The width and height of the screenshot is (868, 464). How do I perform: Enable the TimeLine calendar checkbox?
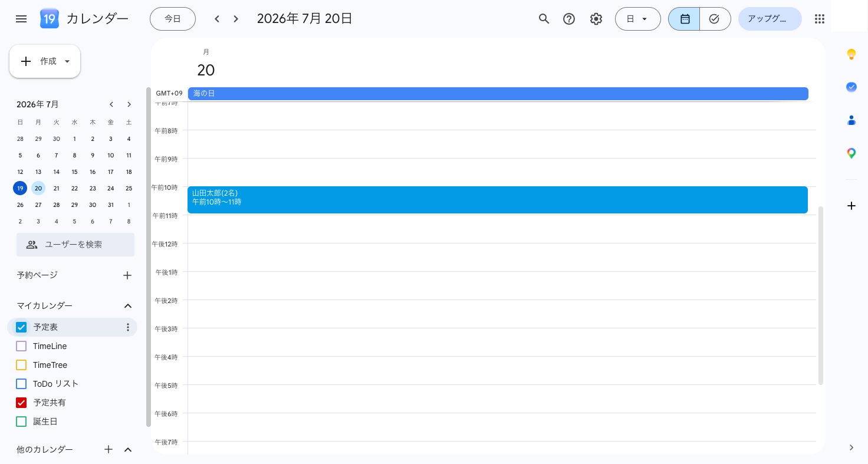coord(21,346)
